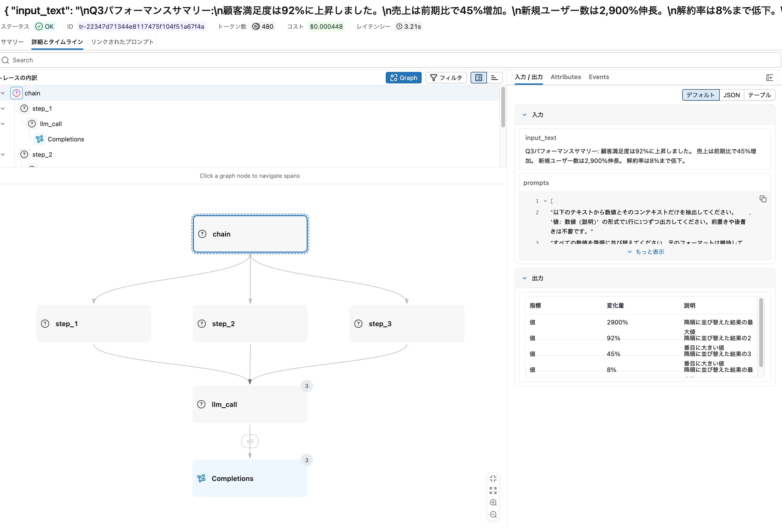
Task: Select the step_3 graph node
Action: tap(407, 324)
